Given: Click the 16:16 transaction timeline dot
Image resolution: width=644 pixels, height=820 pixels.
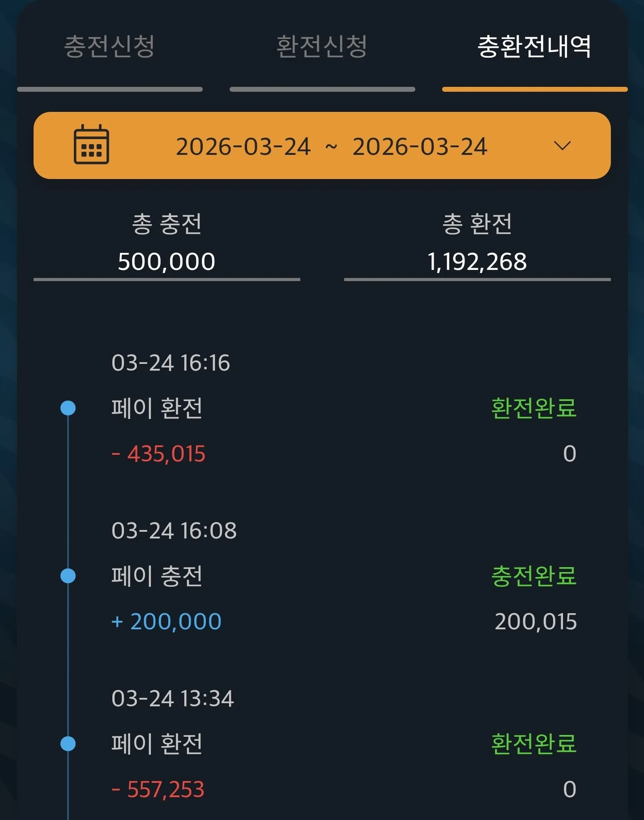Looking at the screenshot, I should pyautogui.click(x=68, y=408).
